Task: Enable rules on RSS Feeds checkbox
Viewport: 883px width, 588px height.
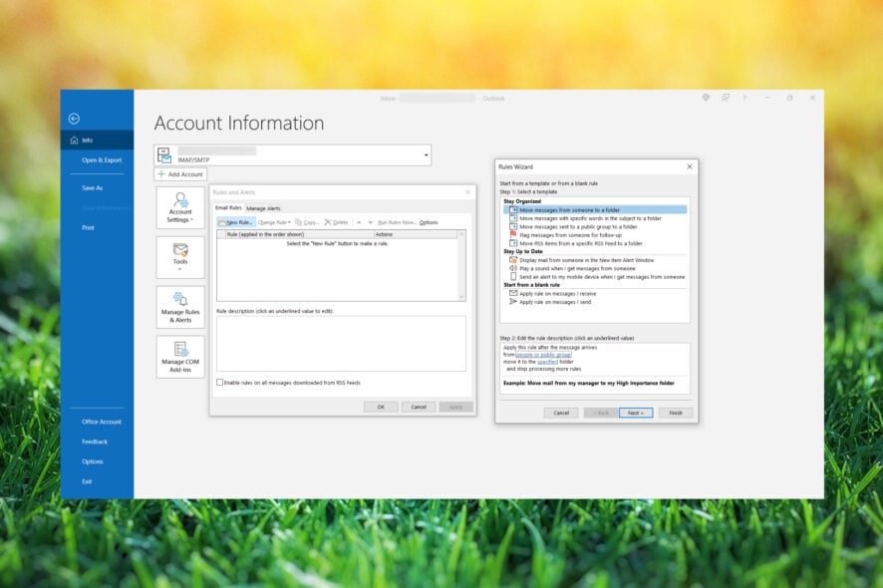Action: [220, 382]
